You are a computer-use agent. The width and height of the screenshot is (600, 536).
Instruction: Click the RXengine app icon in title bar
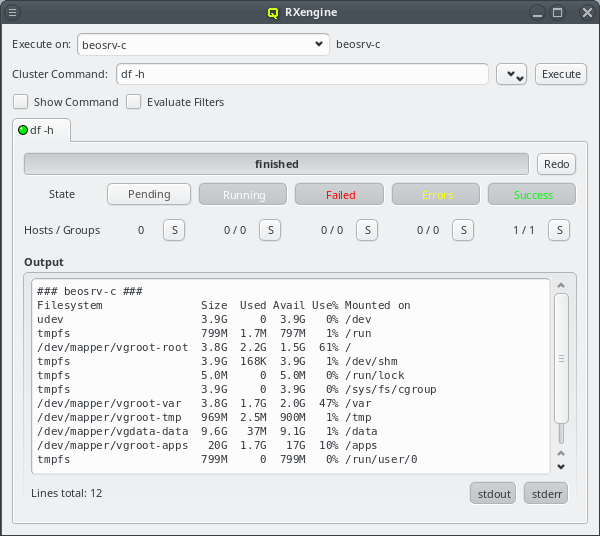tap(273, 13)
